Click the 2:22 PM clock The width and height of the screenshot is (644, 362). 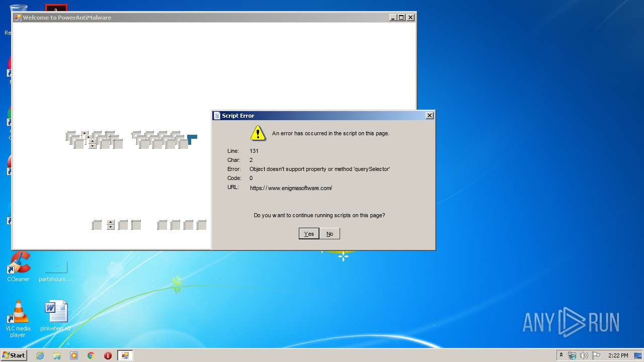tap(618, 355)
